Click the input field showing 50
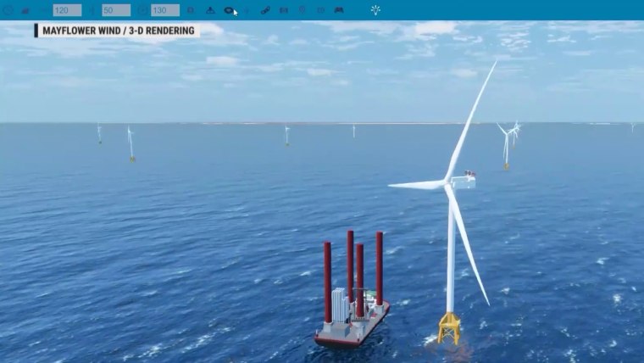Screen dimensions: 644x363 116,10
